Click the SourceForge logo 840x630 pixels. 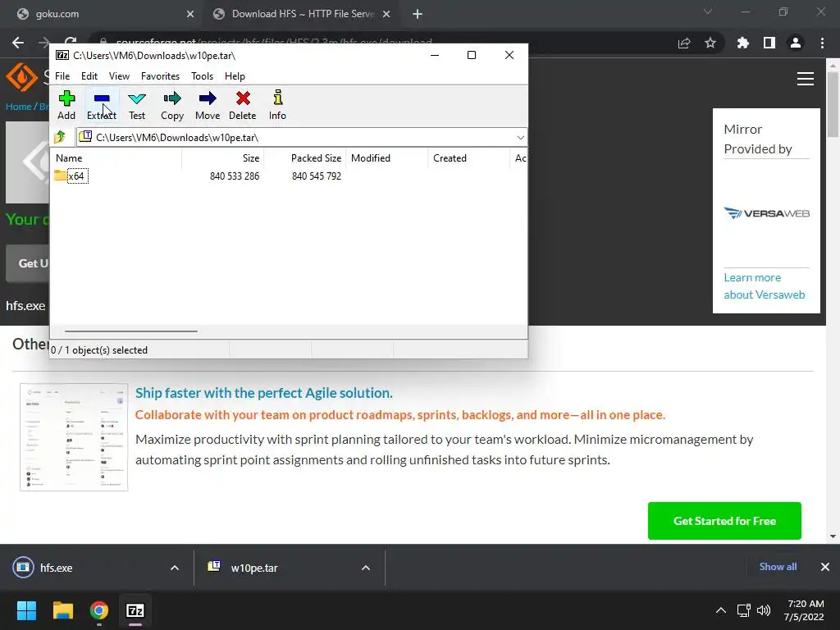(21, 77)
